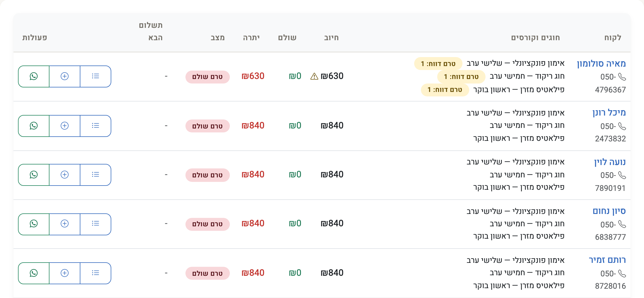Open details list icon for מאיה סולומון
Screen dimensions: 644x298
(96, 76)
